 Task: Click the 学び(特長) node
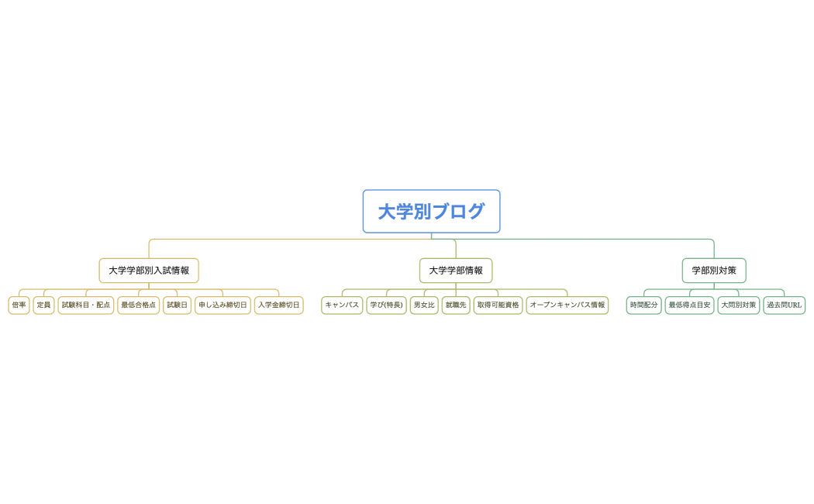click(x=387, y=305)
